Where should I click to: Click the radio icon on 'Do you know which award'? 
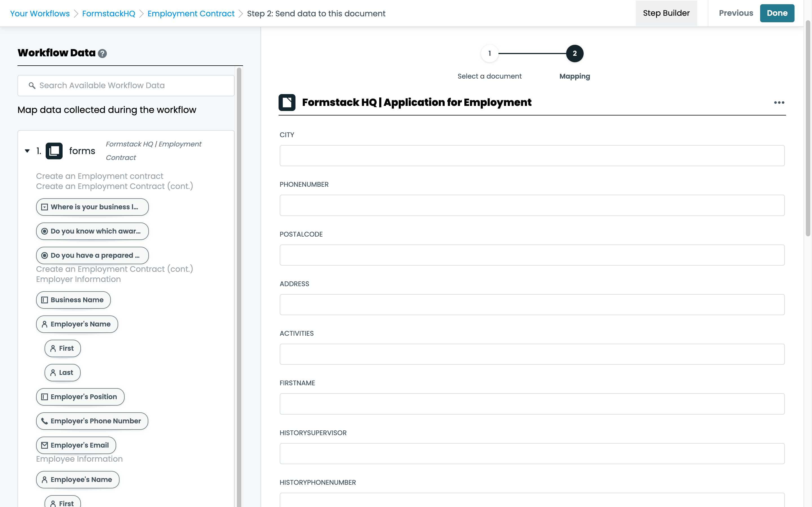pyautogui.click(x=44, y=231)
